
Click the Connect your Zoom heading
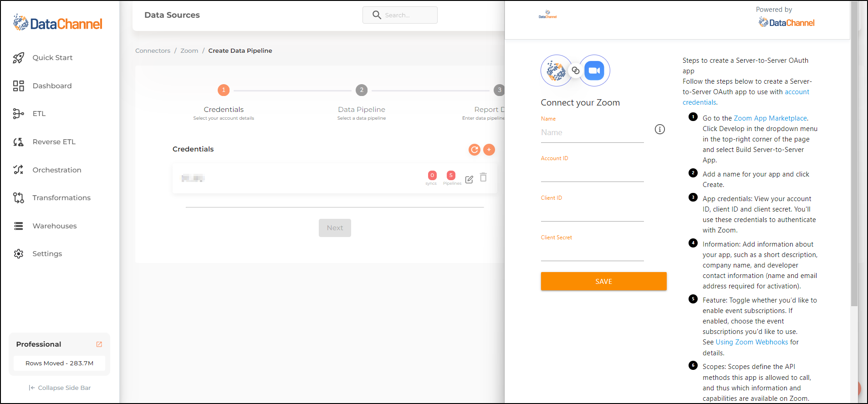coord(580,103)
